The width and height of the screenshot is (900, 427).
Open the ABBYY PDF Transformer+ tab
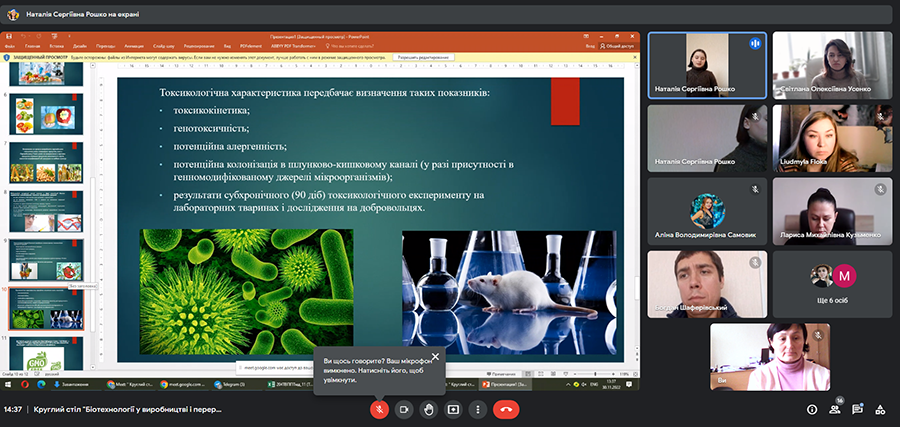294,46
